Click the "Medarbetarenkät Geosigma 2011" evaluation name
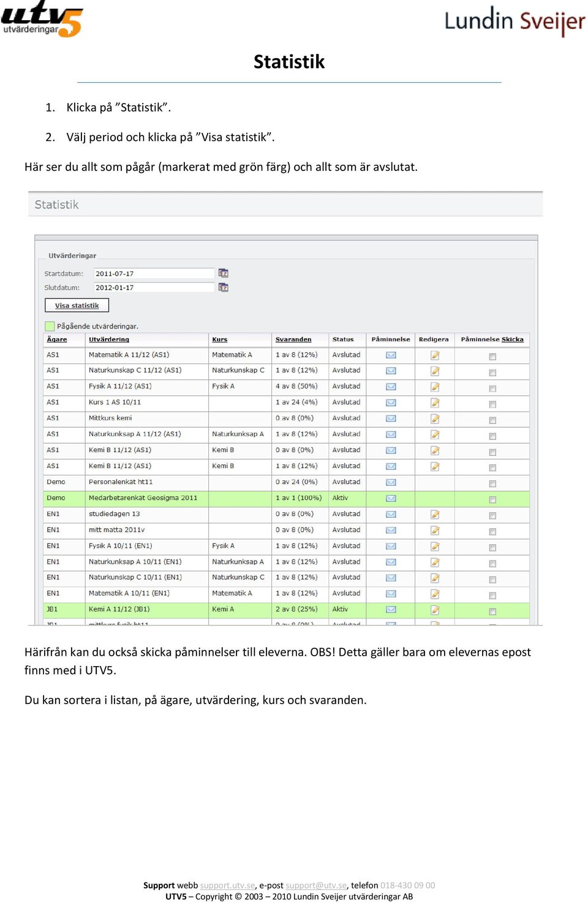This screenshot has height=902, width=588. click(143, 498)
